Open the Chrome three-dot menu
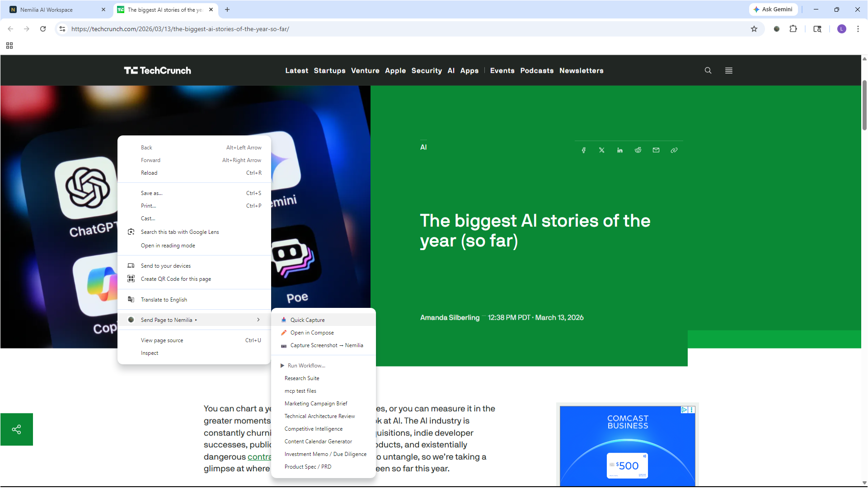This screenshot has width=868, height=488. tap(858, 29)
